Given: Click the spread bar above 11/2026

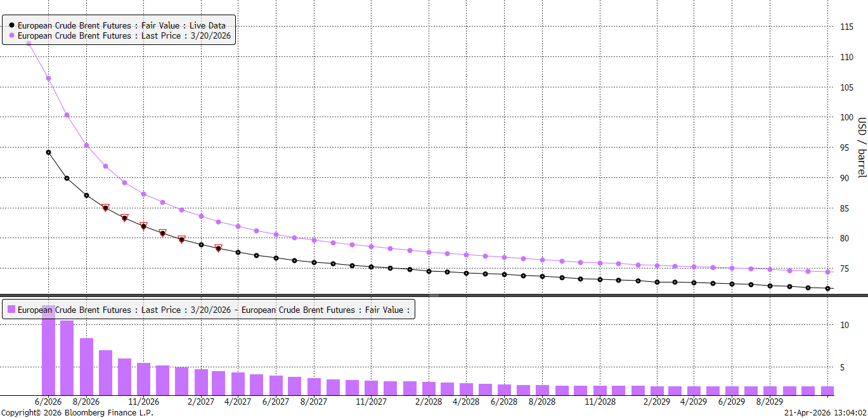Looking at the screenshot, I should (143, 378).
